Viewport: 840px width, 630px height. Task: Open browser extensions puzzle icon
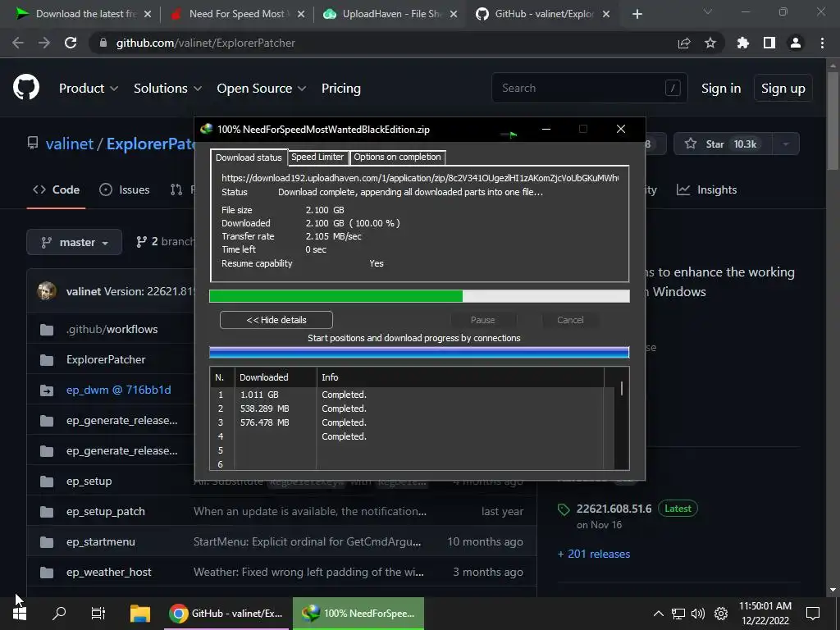point(743,43)
